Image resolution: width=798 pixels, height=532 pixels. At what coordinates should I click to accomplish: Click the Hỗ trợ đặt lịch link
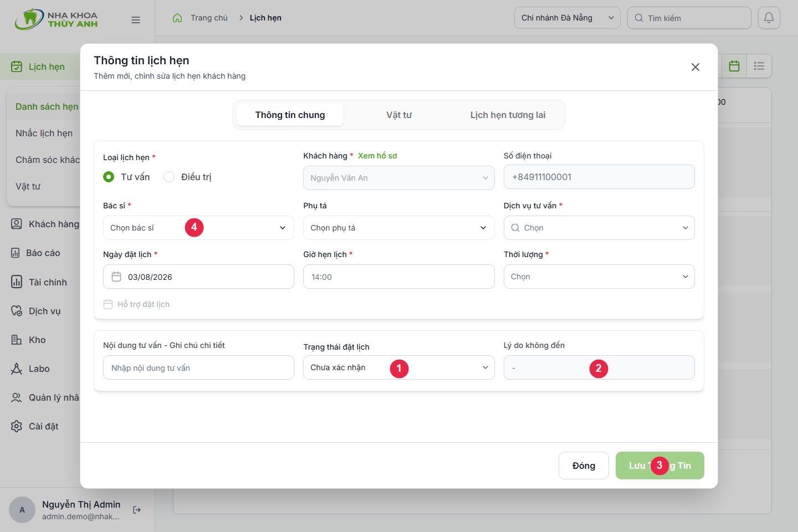pyautogui.click(x=136, y=304)
